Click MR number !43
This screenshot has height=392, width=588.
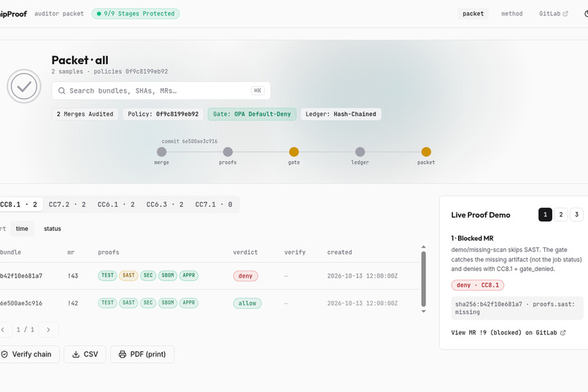point(73,276)
